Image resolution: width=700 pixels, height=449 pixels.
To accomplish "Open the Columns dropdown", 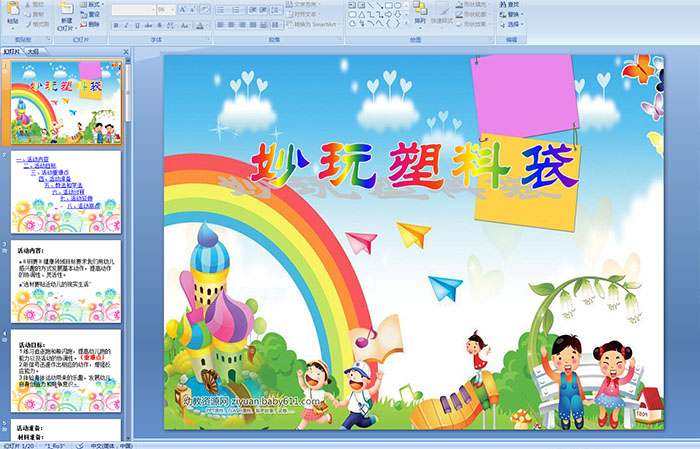I will 276,25.
